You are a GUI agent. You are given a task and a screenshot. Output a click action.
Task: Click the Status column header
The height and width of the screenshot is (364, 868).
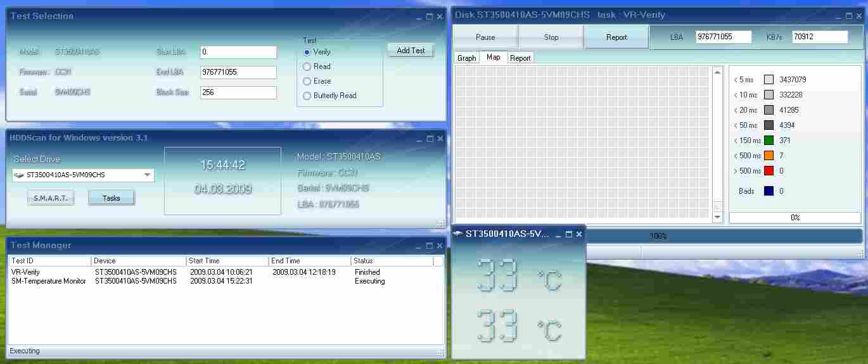pyautogui.click(x=392, y=261)
